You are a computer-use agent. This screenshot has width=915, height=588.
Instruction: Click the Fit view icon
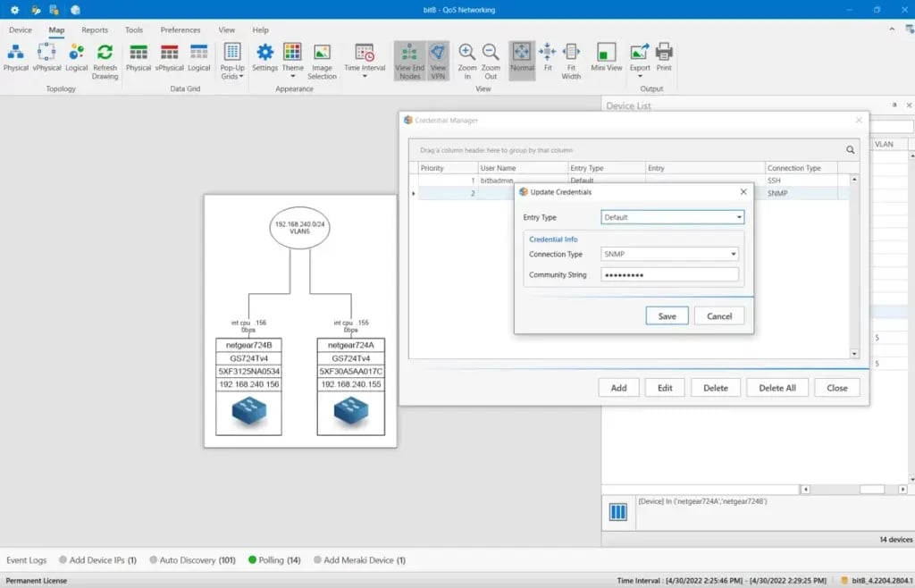click(x=548, y=57)
